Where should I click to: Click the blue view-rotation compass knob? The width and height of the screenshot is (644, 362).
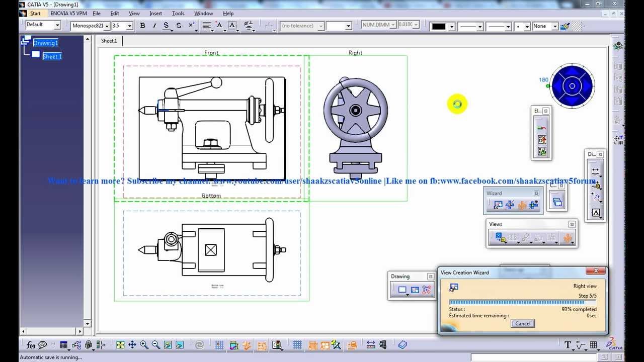pyautogui.click(x=572, y=86)
